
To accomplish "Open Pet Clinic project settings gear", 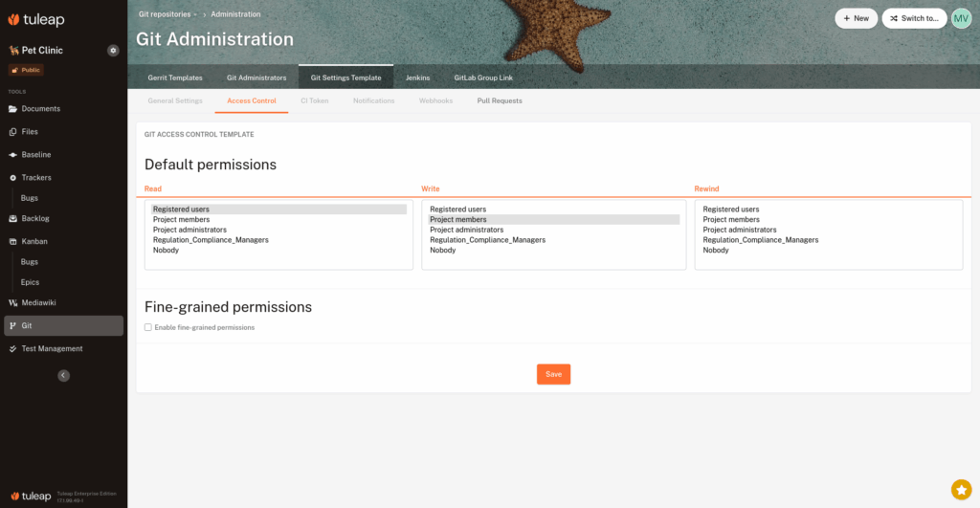I will (113, 50).
